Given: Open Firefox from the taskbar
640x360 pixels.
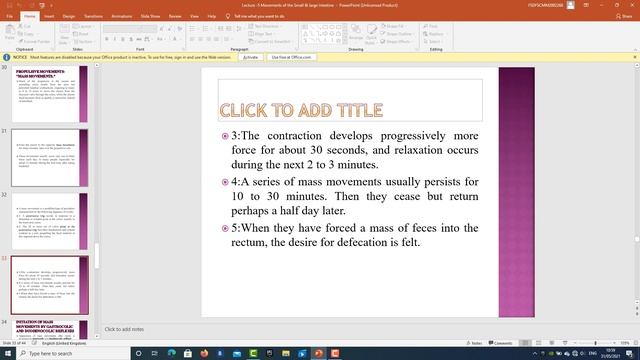Looking at the screenshot, I should pos(204,353).
